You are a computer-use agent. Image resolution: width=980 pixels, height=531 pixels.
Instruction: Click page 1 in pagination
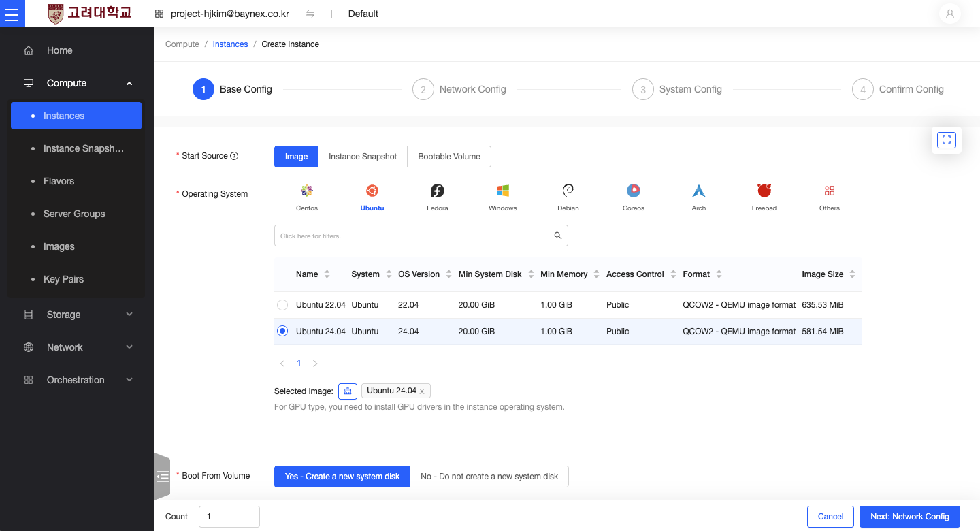(x=299, y=364)
